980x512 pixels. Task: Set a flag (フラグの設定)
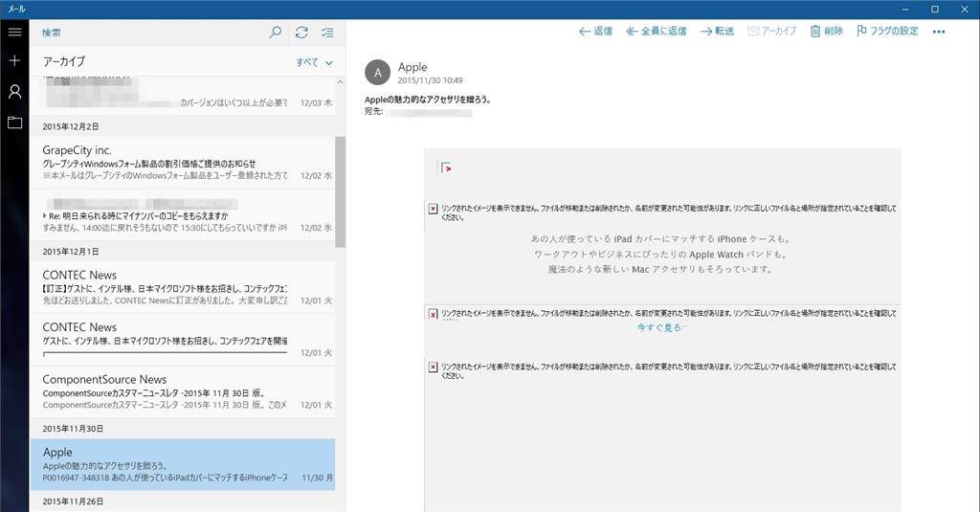[887, 32]
